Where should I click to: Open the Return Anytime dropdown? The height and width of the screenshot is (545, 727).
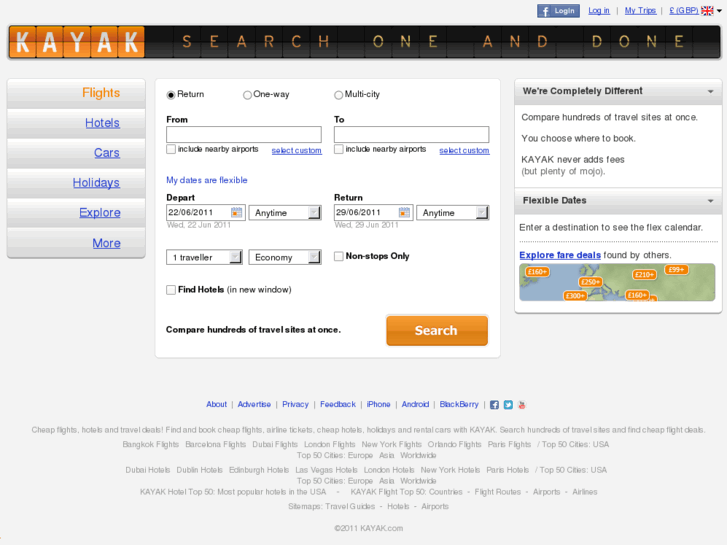point(453,212)
